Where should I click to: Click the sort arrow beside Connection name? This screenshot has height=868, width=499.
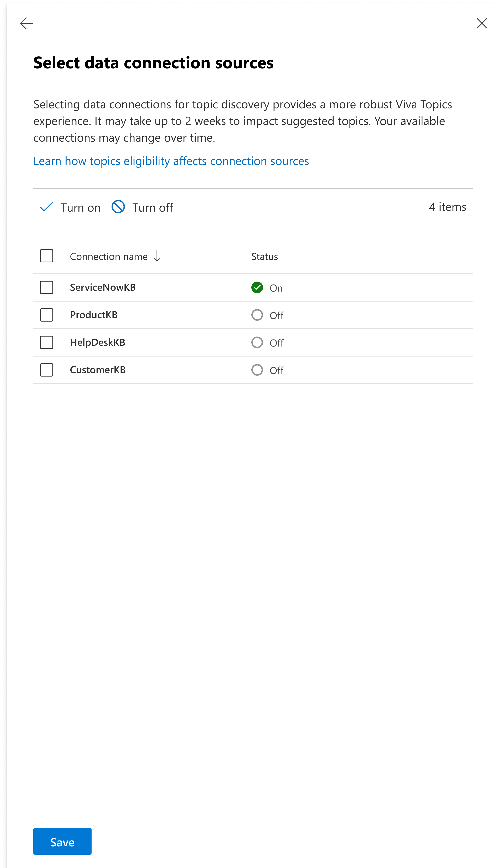(x=157, y=256)
